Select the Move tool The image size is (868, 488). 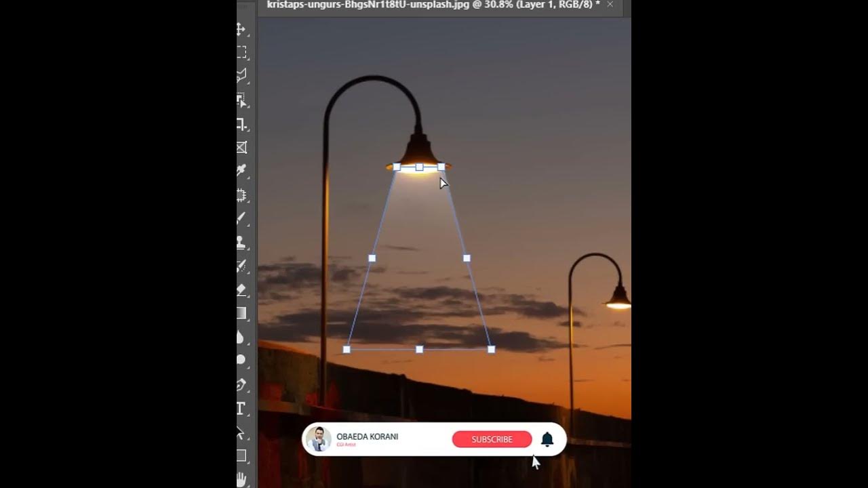pyautogui.click(x=241, y=28)
